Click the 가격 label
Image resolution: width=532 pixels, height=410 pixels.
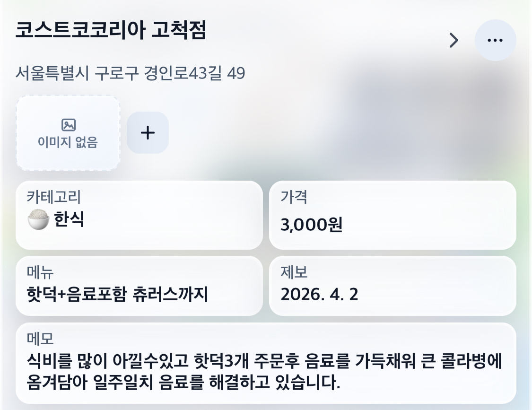[x=294, y=196]
